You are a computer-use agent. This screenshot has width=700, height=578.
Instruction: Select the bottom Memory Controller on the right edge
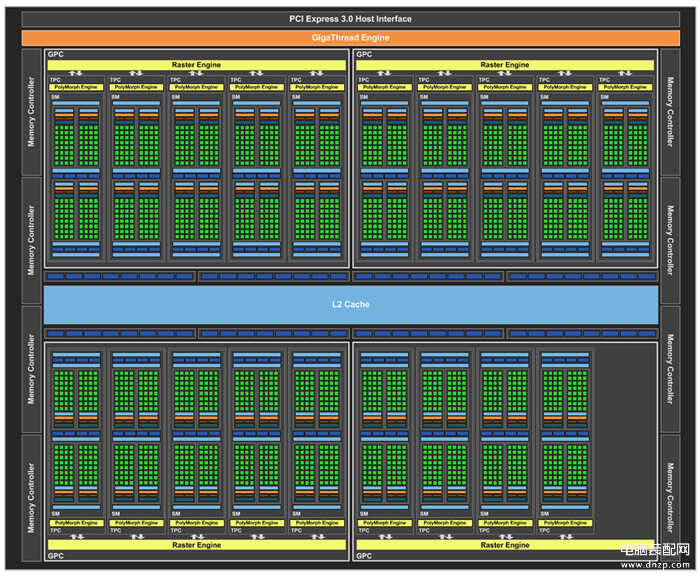pos(670,498)
